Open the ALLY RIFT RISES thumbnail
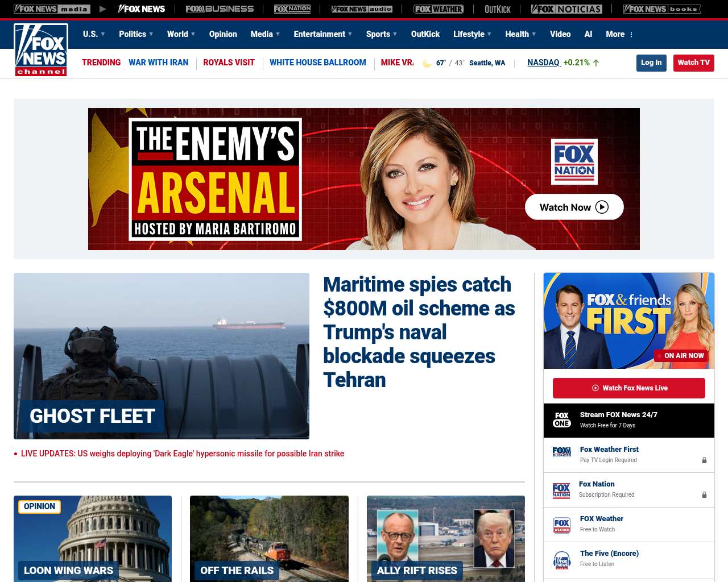 (446, 539)
